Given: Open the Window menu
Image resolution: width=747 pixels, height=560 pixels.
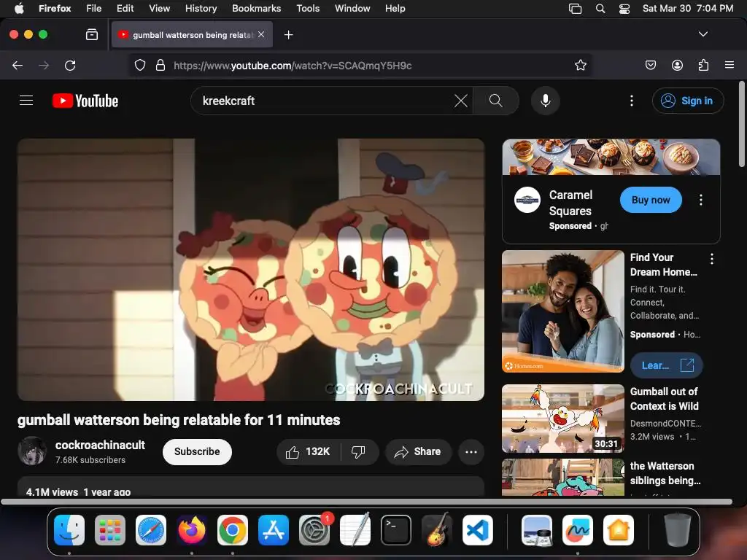Looking at the screenshot, I should click(x=352, y=9).
